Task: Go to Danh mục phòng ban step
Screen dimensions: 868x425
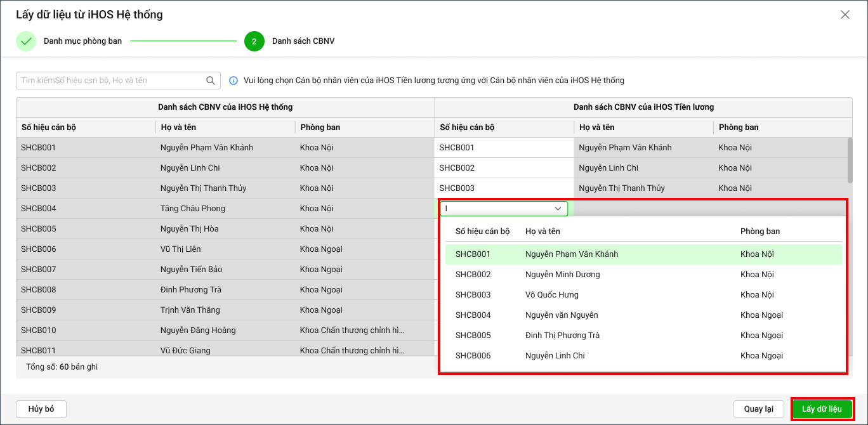Action: [82, 41]
